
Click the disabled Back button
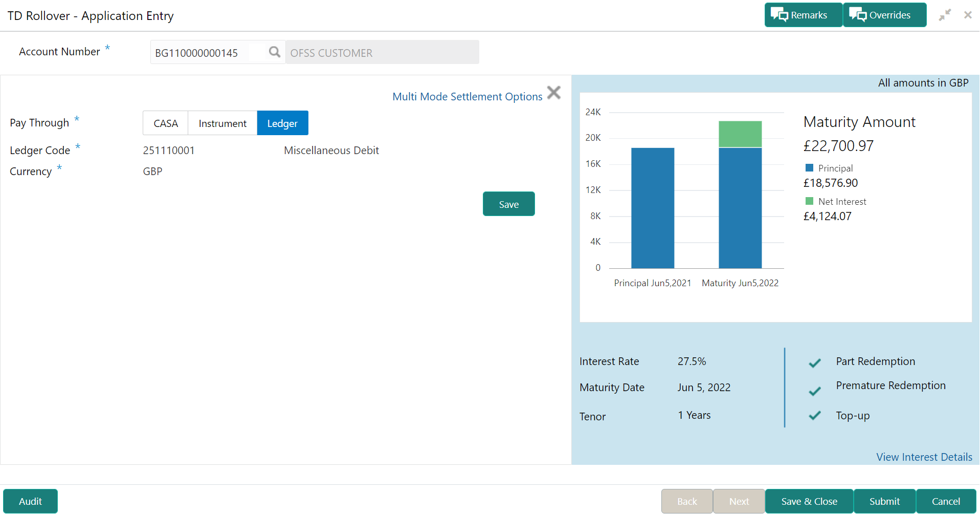687,501
